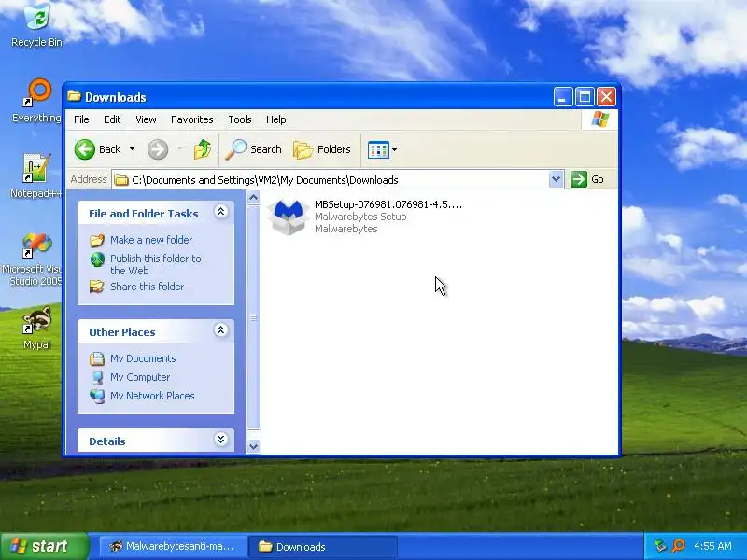Open the Tools menu

(240, 119)
